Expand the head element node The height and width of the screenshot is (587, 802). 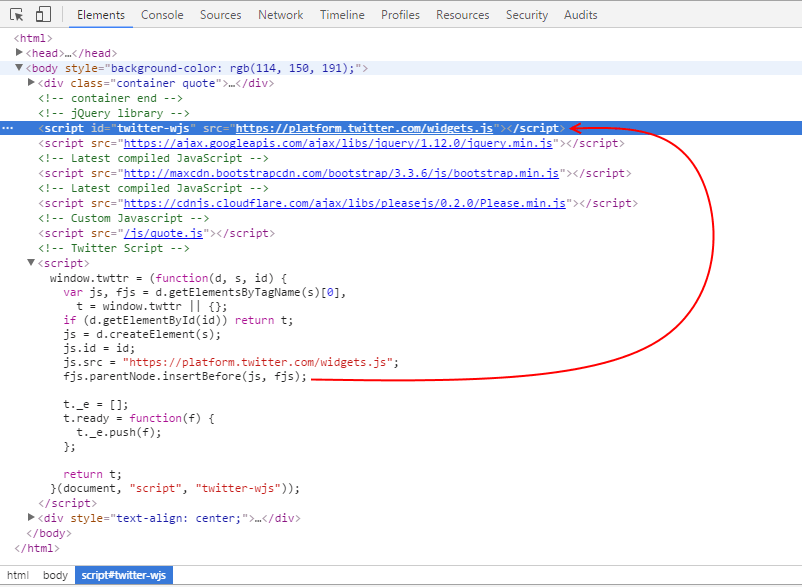20,54
